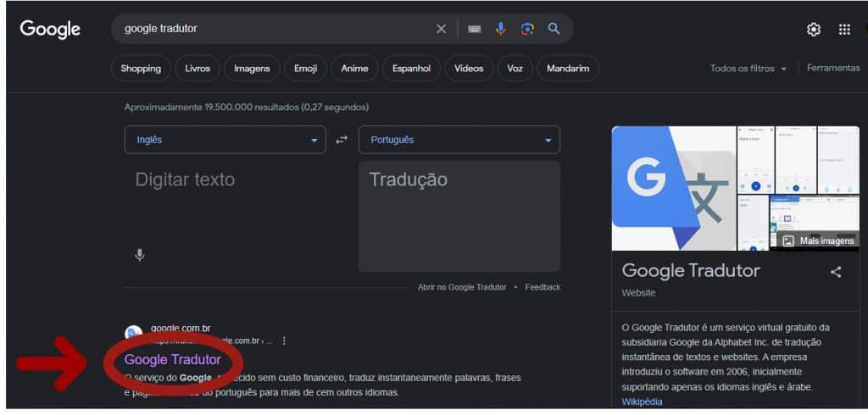Select the Espanhol filter chip
This screenshot has height=415, width=868.
(x=411, y=69)
